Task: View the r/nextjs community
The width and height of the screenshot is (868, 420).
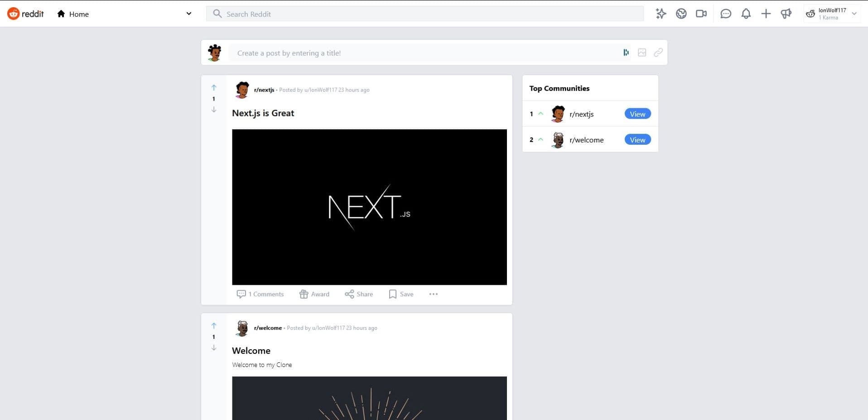Action: coord(637,114)
